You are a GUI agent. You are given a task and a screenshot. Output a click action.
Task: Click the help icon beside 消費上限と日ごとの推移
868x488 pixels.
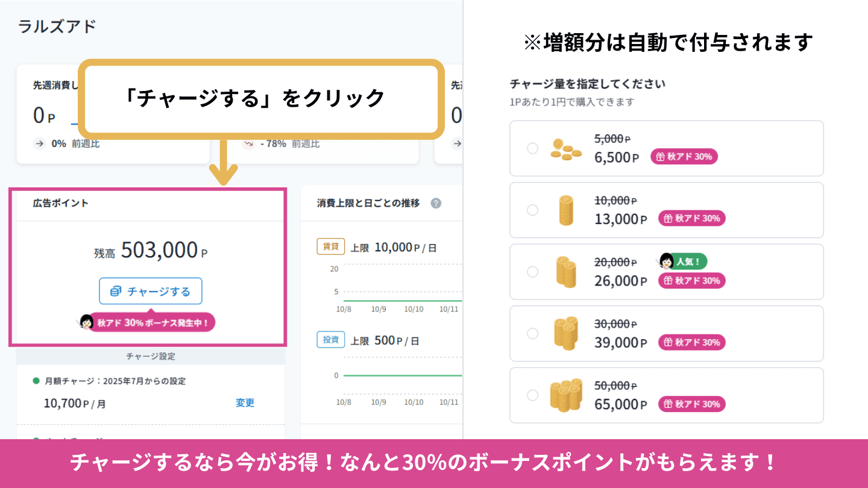click(436, 203)
